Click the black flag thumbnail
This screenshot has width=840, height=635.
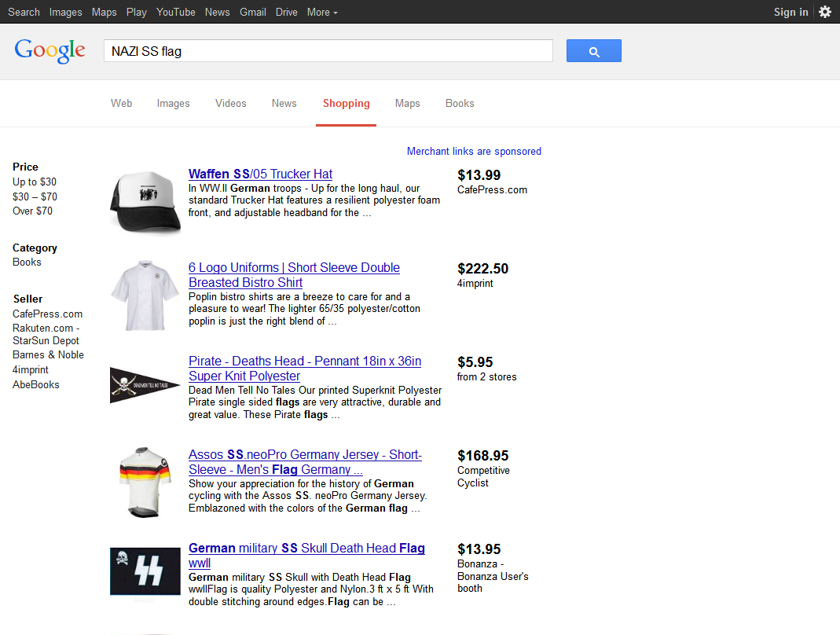(x=145, y=571)
